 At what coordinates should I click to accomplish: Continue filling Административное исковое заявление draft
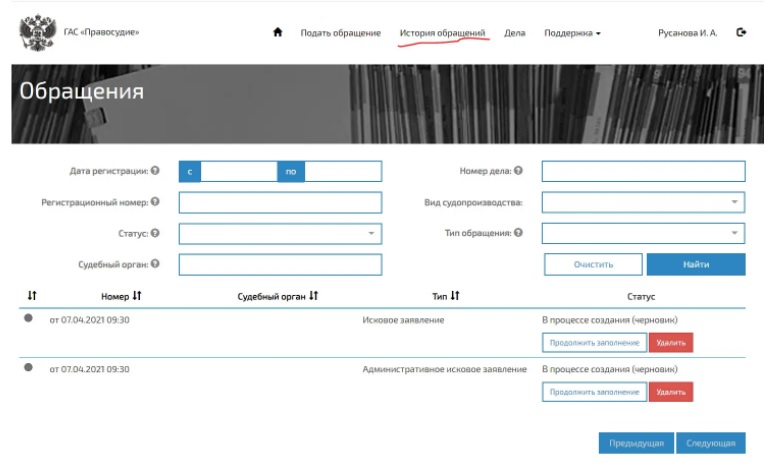(594, 392)
